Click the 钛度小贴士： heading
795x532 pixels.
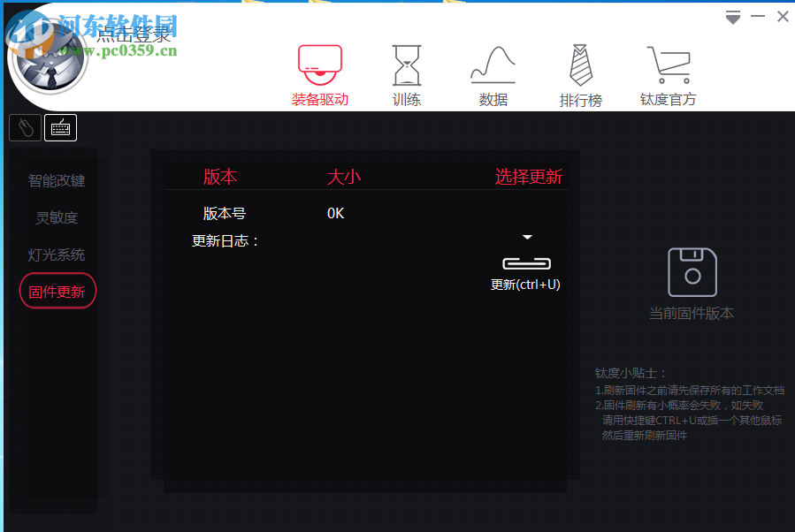click(x=631, y=374)
